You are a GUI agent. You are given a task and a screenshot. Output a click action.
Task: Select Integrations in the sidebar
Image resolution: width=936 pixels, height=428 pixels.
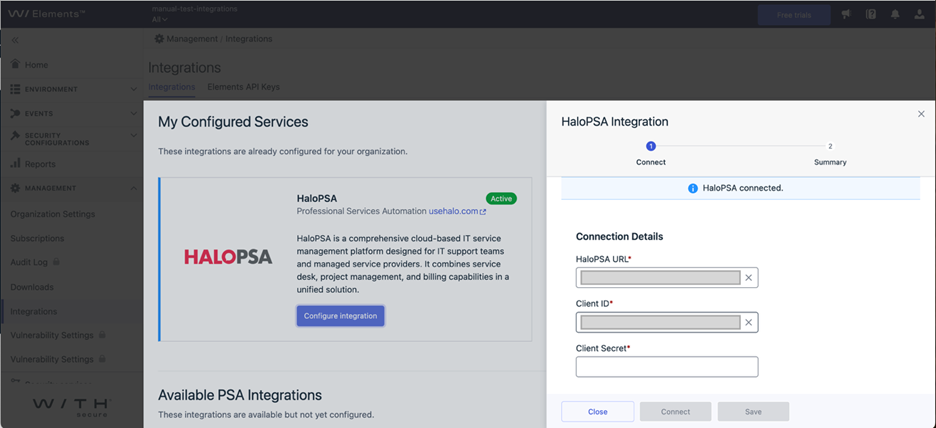[x=33, y=311]
